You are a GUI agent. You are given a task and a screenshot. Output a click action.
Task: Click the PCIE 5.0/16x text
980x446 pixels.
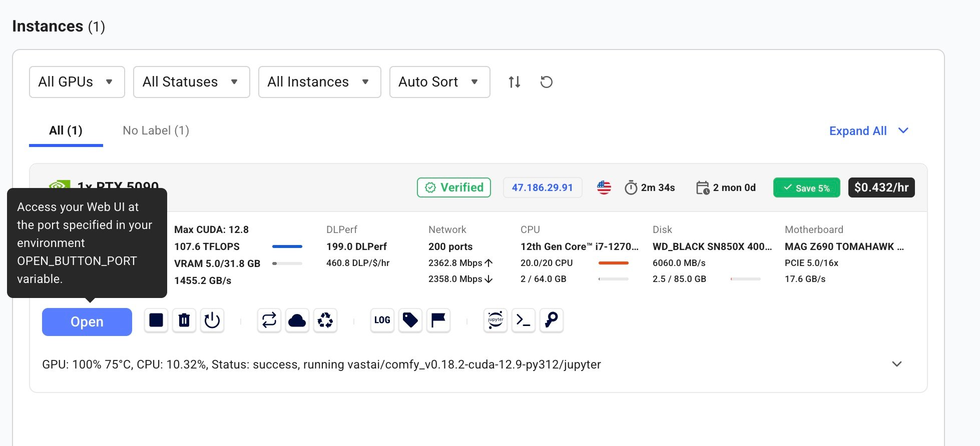[x=811, y=263]
